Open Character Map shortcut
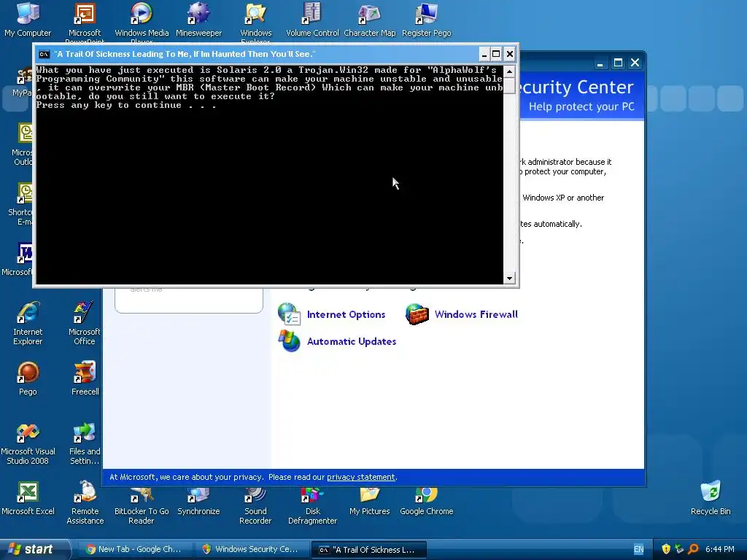The height and width of the screenshot is (560, 747). coord(370,19)
